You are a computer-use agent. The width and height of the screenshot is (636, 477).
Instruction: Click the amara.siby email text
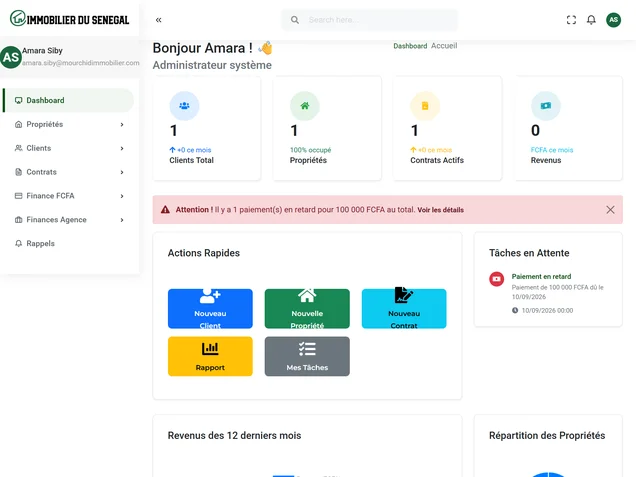click(81, 63)
